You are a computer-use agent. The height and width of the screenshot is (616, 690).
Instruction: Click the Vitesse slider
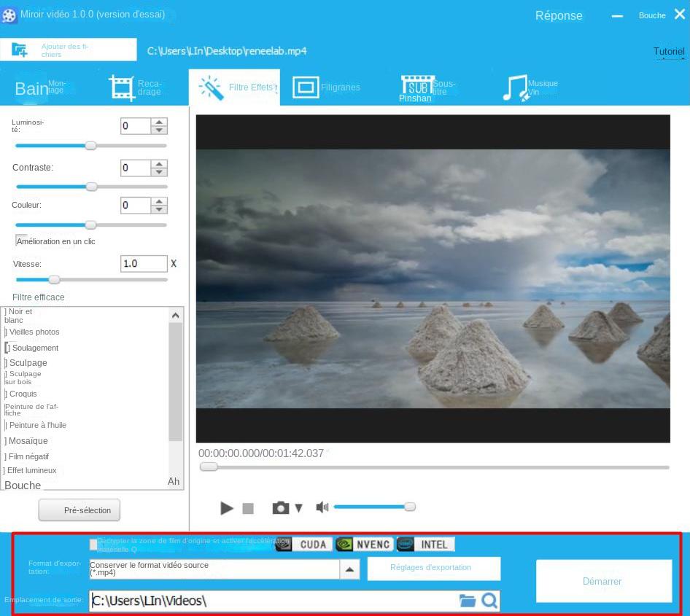pos(55,279)
